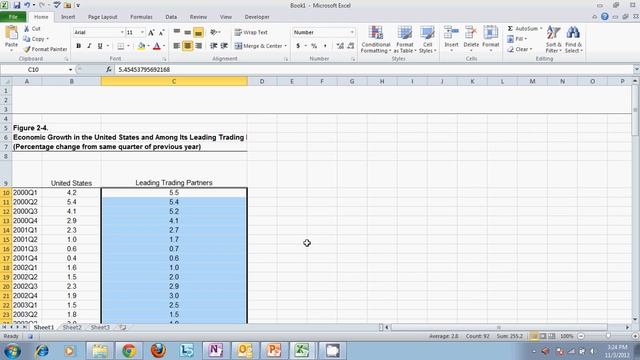Open the font size dropdown
Viewport: 640px width, 360px height.
142,32
